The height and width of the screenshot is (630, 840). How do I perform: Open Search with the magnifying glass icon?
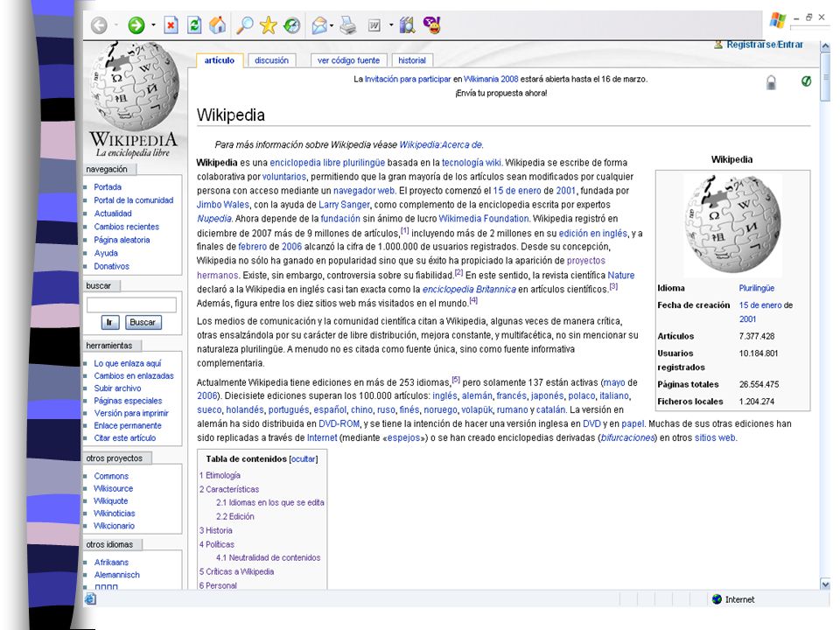[x=245, y=25]
